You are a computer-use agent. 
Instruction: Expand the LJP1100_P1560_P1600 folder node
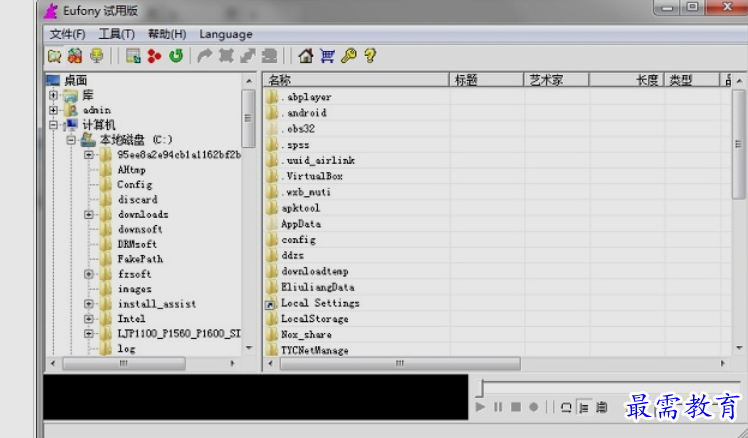pyautogui.click(x=88, y=334)
